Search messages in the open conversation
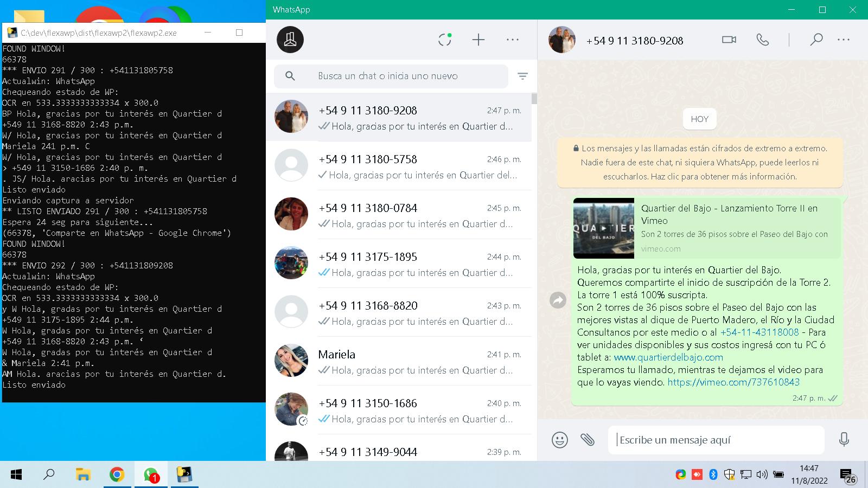This screenshot has height=488, width=868. pyautogui.click(x=816, y=40)
